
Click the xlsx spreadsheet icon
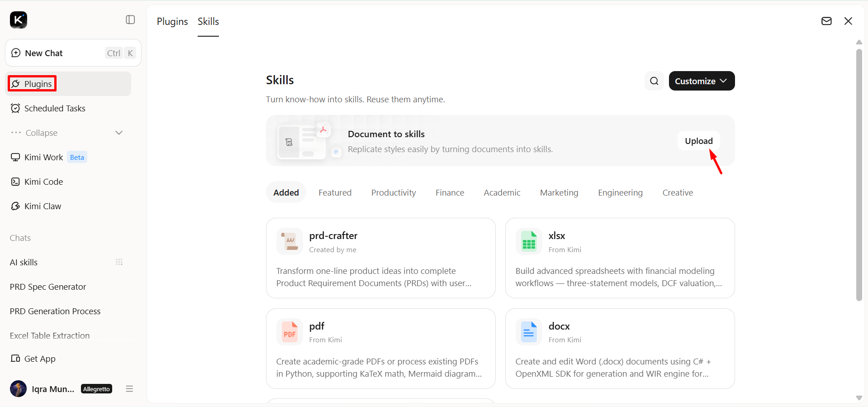tap(529, 241)
